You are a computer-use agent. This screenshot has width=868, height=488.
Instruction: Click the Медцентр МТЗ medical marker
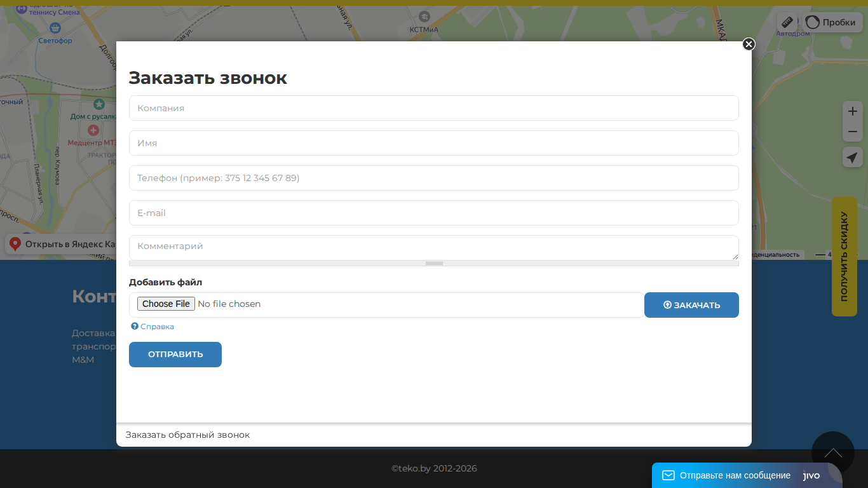93,130
